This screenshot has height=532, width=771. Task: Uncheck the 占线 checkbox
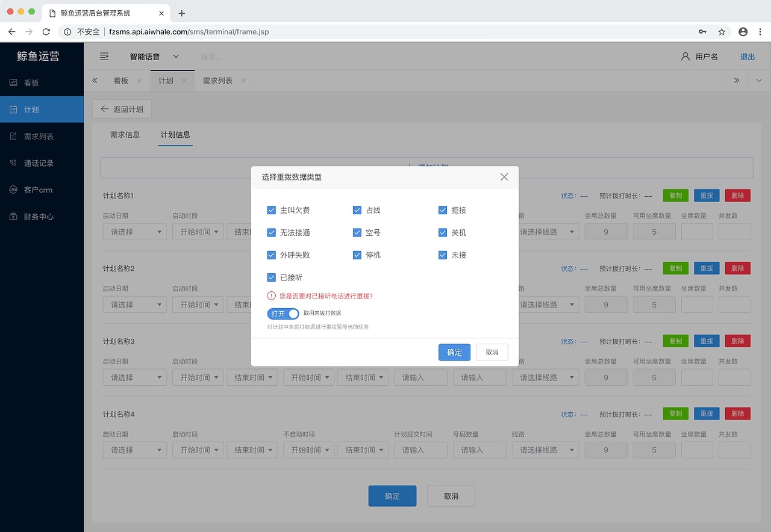pyautogui.click(x=357, y=210)
